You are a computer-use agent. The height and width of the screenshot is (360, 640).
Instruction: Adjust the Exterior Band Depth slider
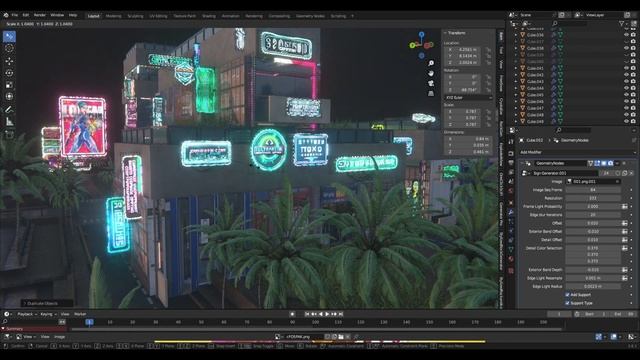pos(593,270)
